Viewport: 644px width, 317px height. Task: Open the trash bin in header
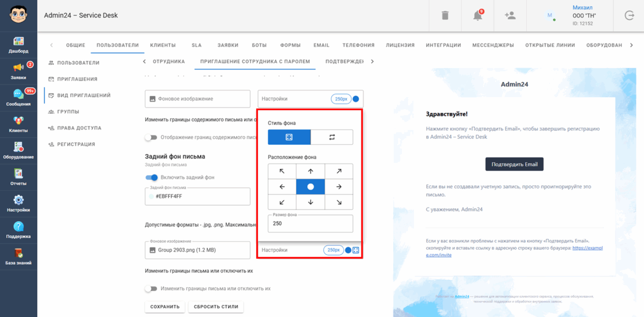[445, 15]
